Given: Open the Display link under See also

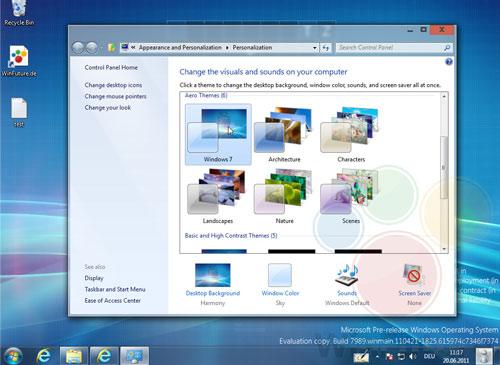Looking at the screenshot, I should point(94,278).
